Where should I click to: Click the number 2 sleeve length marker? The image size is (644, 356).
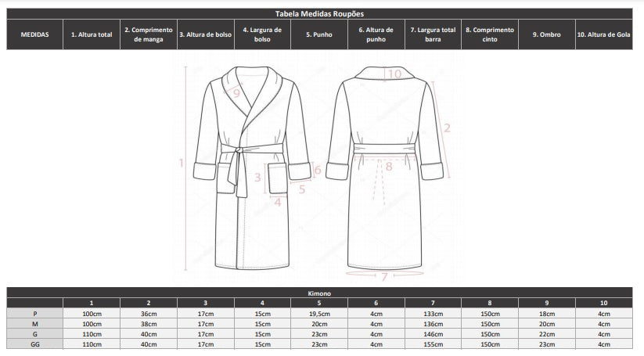coord(447,128)
